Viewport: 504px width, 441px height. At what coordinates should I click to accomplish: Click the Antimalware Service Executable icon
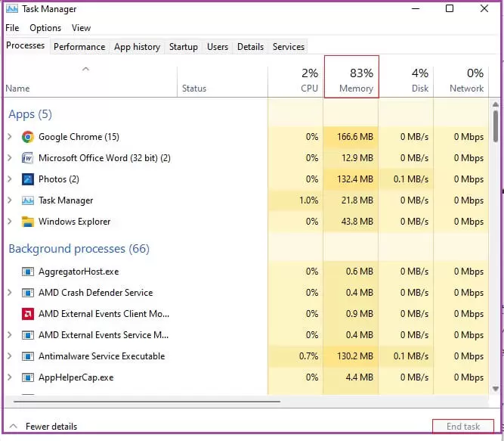[x=28, y=356]
